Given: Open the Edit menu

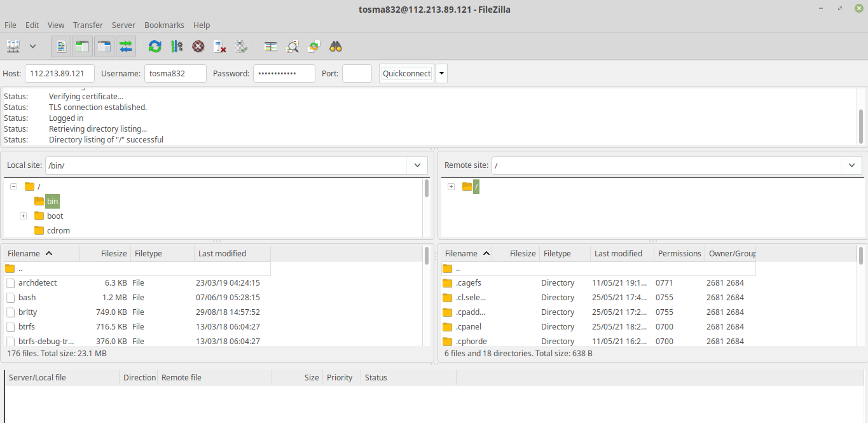Looking at the screenshot, I should 32,25.
